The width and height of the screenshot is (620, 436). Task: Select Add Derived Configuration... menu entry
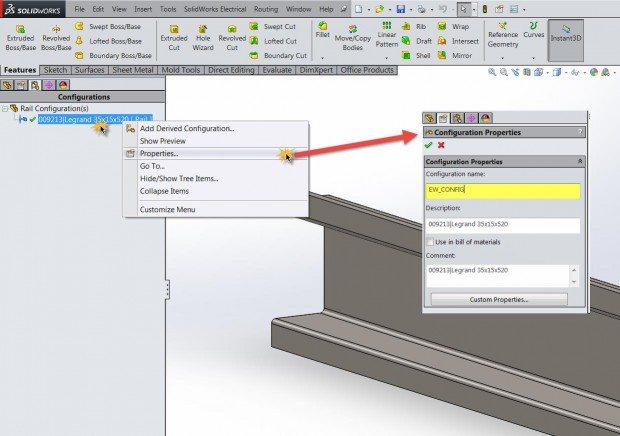(x=187, y=128)
